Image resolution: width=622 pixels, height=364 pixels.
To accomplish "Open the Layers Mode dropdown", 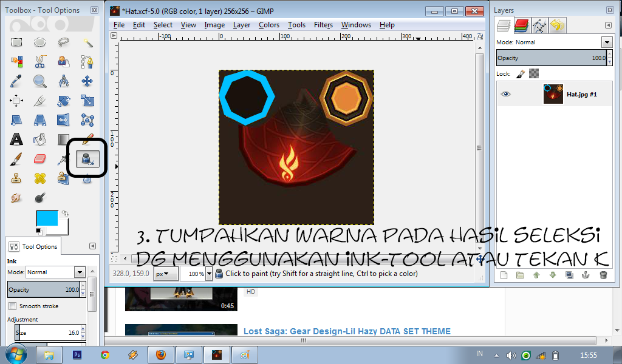I will point(607,42).
